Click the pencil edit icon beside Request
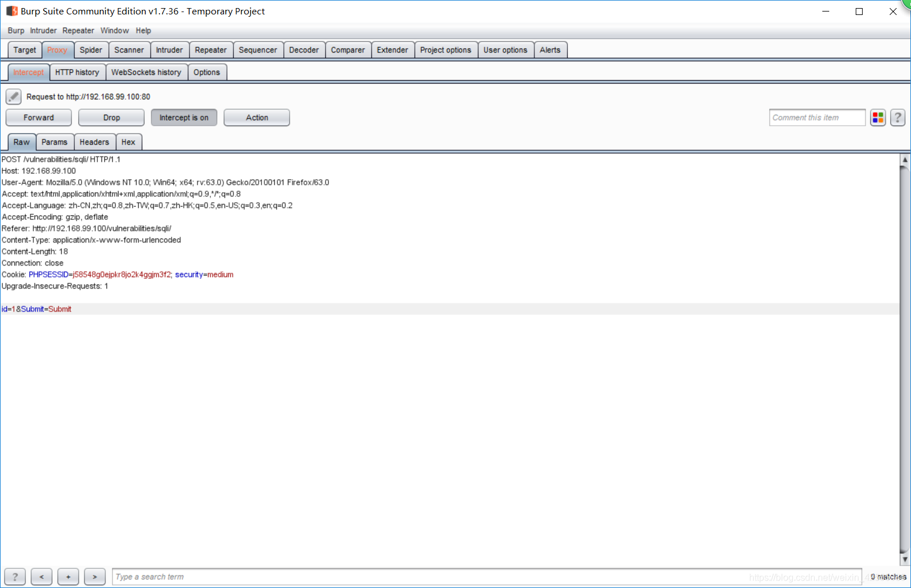The height and width of the screenshot is (588, 911). click(14, 97)
